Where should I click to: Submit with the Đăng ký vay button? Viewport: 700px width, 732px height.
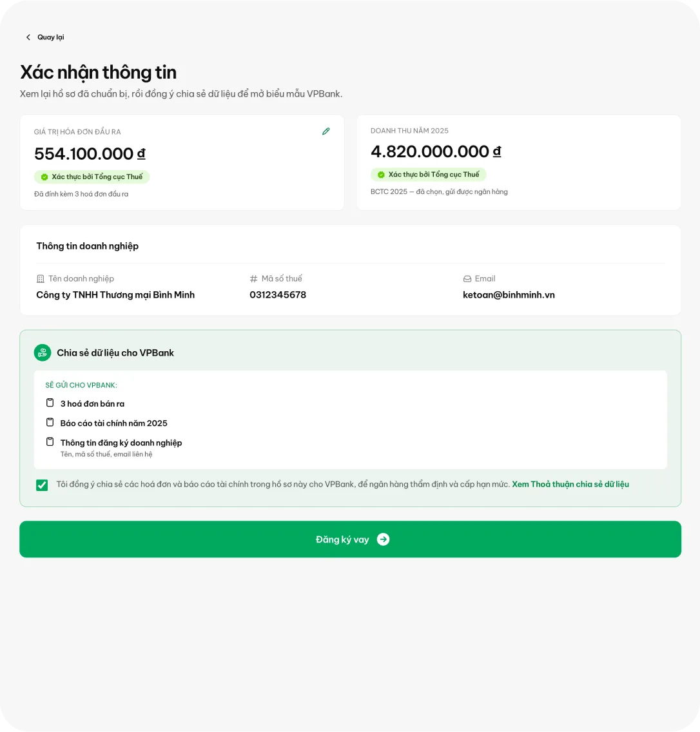[x=350, y=539]
